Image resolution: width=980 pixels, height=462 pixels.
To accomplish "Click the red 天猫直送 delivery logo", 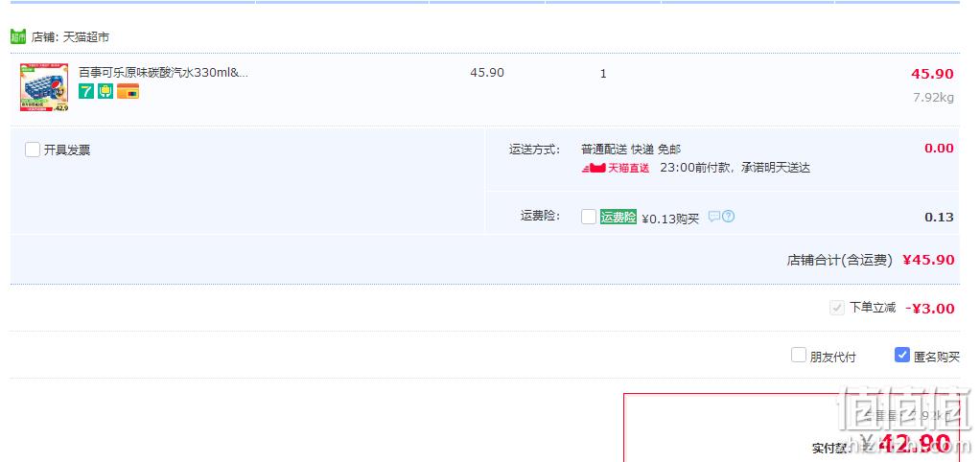I will point(616,168).
